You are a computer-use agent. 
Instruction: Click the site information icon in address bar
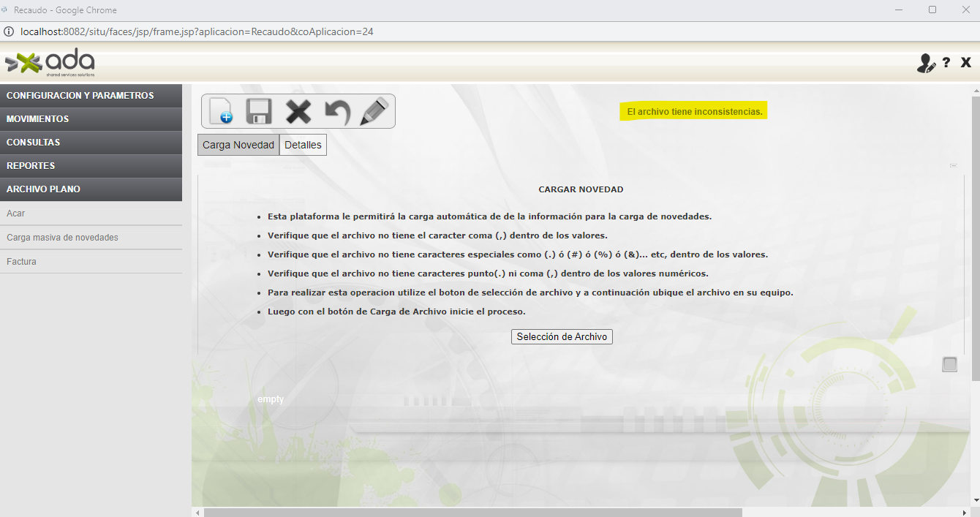[9, 31]
